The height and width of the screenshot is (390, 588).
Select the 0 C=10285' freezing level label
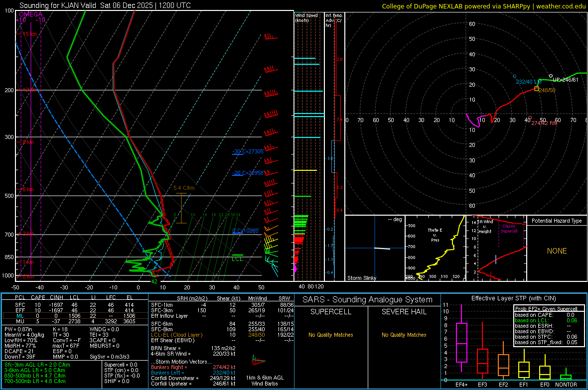246,231
